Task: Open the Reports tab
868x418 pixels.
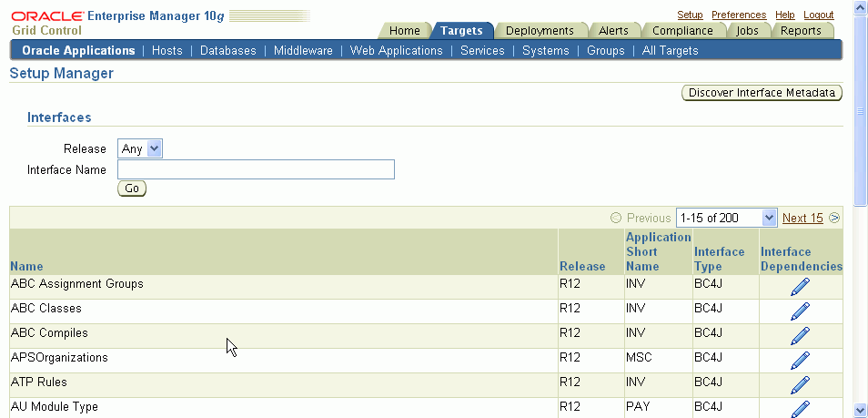Action: click(801, 30)
